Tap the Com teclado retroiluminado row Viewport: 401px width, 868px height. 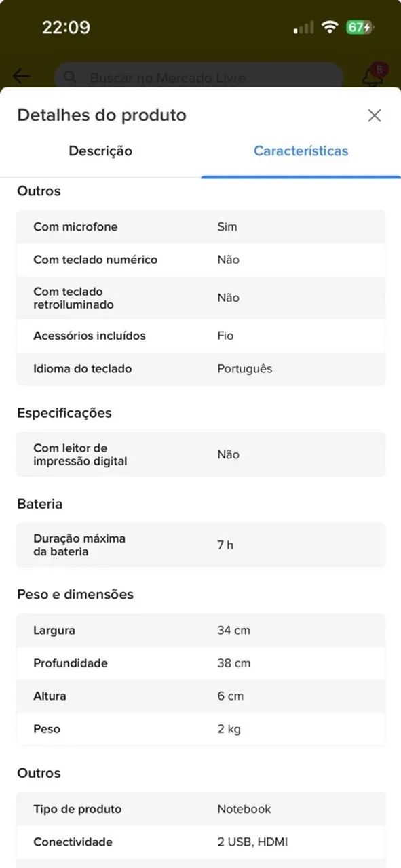(x=201, y=298)
